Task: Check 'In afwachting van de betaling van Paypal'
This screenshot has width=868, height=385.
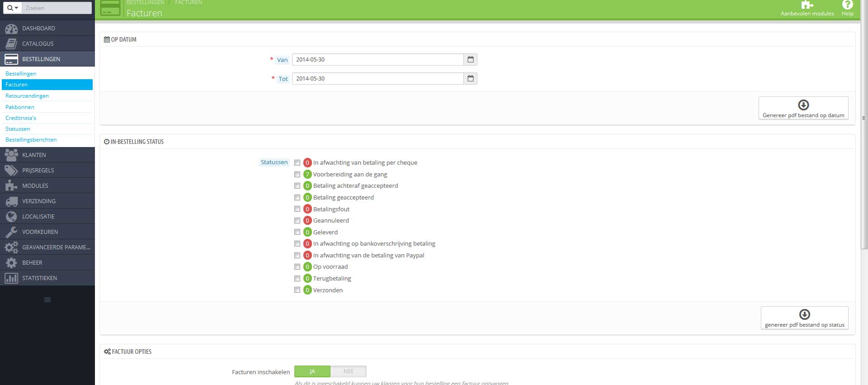Action: click(x=297, y=256)
